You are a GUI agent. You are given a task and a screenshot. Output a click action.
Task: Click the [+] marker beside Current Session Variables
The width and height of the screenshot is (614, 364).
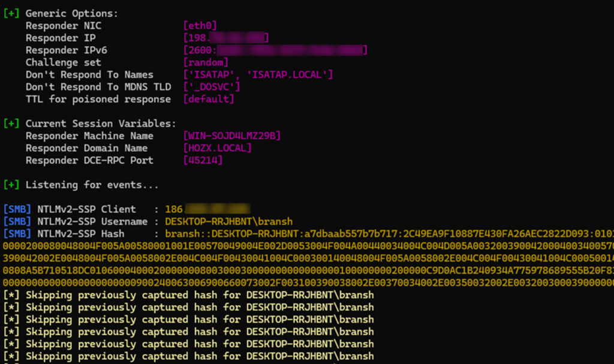(11, 124)
